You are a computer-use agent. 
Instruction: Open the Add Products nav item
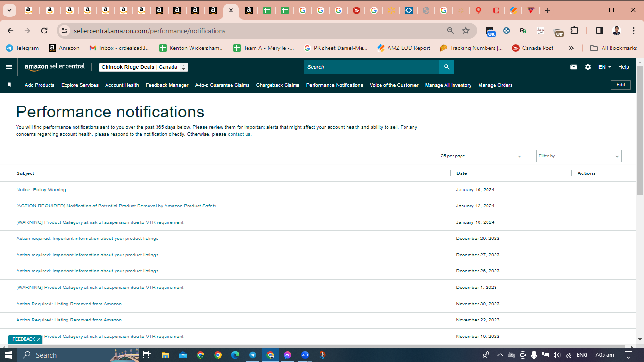tap(40, 85)
